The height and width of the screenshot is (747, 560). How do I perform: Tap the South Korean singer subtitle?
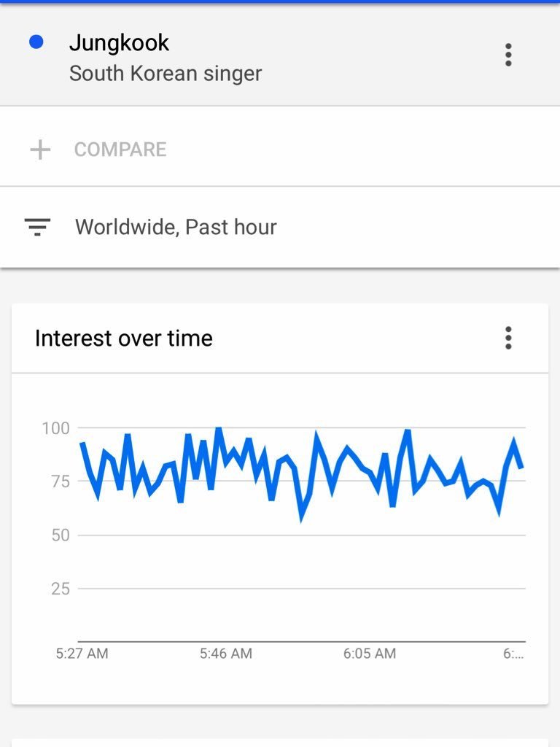click(165, 74)
